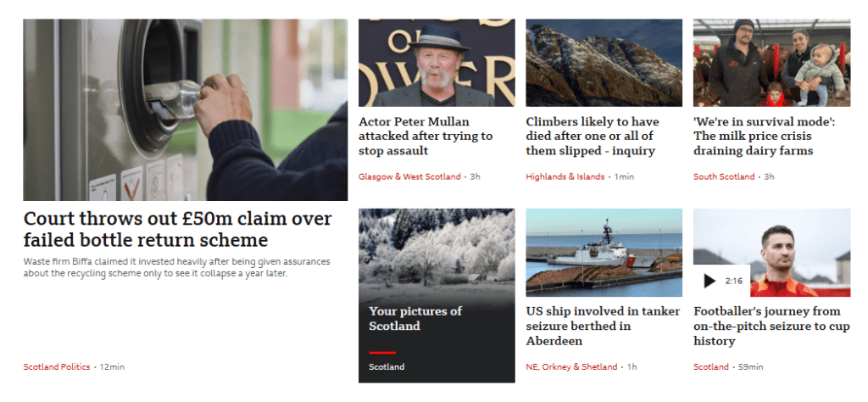Click the Peter Mullan photo thumbnail
The width and height of the screenshot is (868, 402).
(x=437, y=63)
